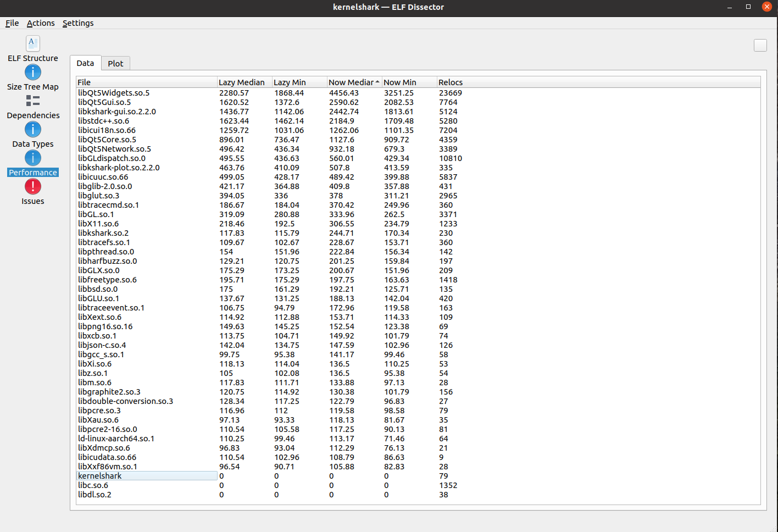Select the libGLdispatch.so.0 row
Screen dimensions: 778x532
(x=418, y=158)
